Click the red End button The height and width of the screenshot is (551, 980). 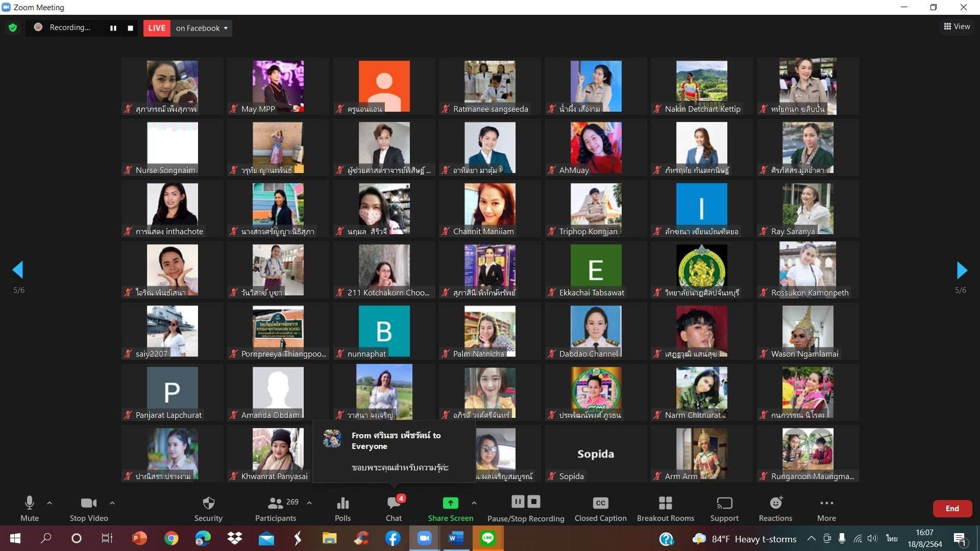(x=952, y=508)
